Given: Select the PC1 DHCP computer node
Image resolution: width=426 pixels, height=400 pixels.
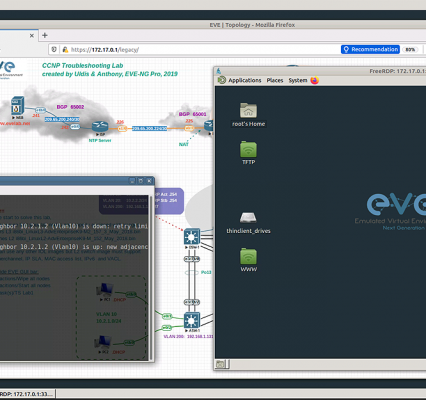Looking at the screenshot, I should pyautogui.click(x=105, y=290).
